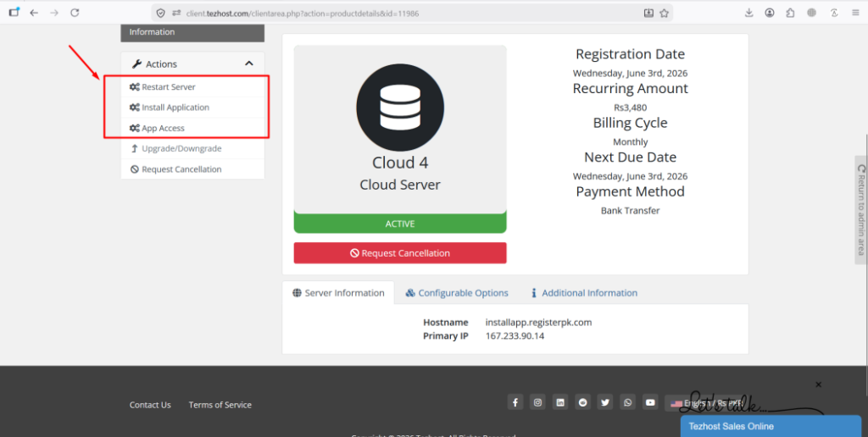
Task: Open the tab overview icon at top-left
Action: coord(14,12)
